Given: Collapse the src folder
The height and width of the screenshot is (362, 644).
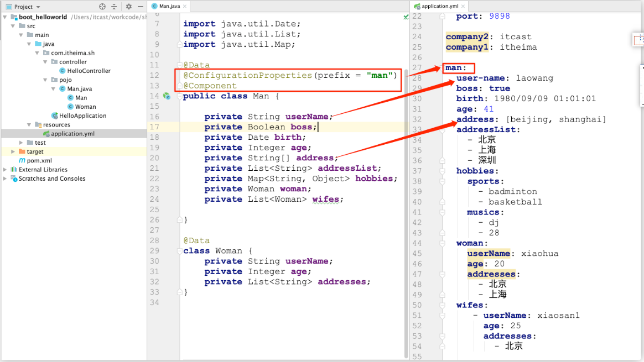Looking at the screenshot, I should (13, 26).
